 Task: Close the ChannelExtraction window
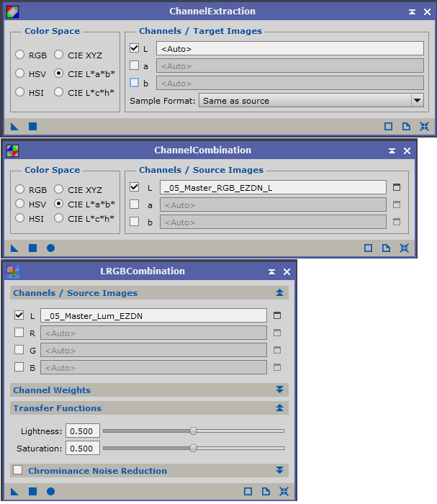tap(428, 12)
